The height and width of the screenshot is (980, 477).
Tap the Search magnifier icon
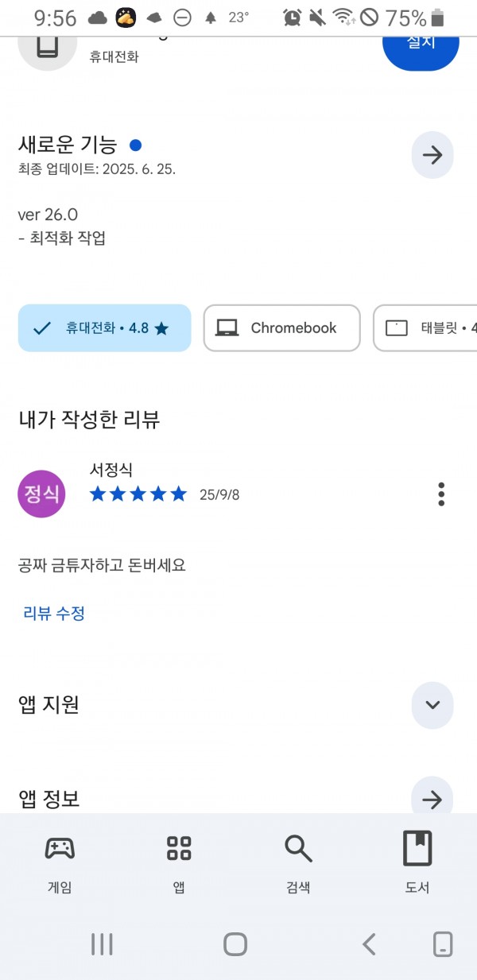[x=298, y=849]
